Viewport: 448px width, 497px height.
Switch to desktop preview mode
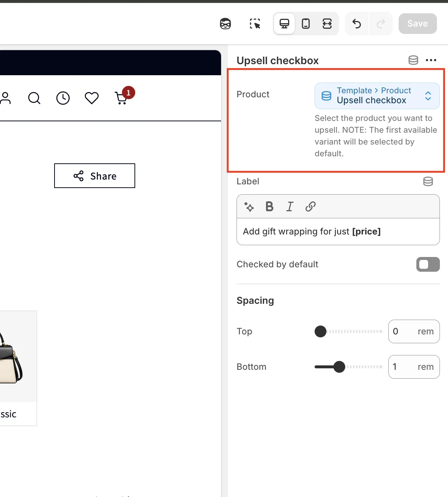tap(284, 24)
